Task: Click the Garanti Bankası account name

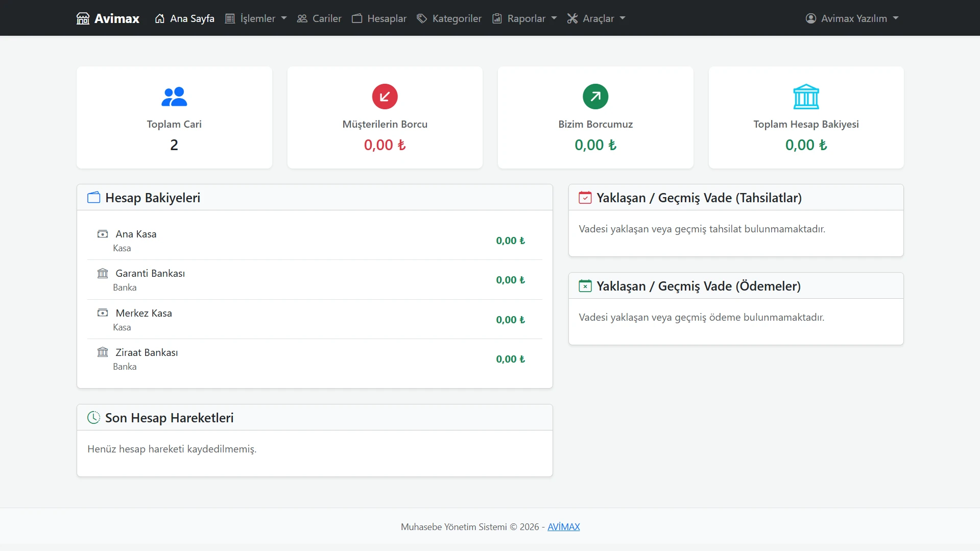Action: pyautogui.click(x=151, y=273)
